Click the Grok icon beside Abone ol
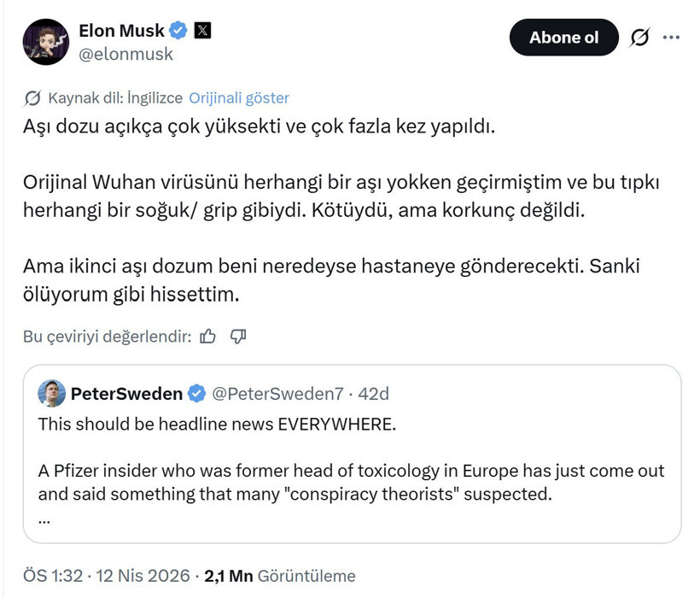This screenshot has height=598, width=700. pyautogui.click(x=639, y=38)
